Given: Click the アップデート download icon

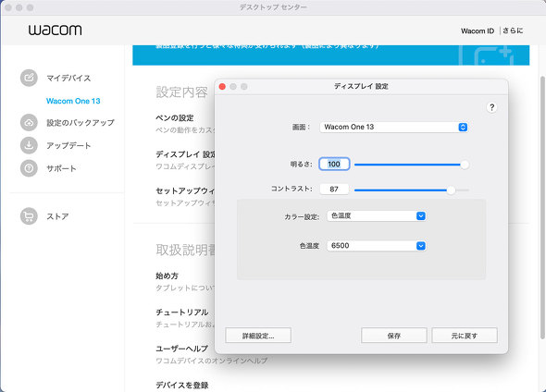Looking at the screenshot, I should (29, 145).
